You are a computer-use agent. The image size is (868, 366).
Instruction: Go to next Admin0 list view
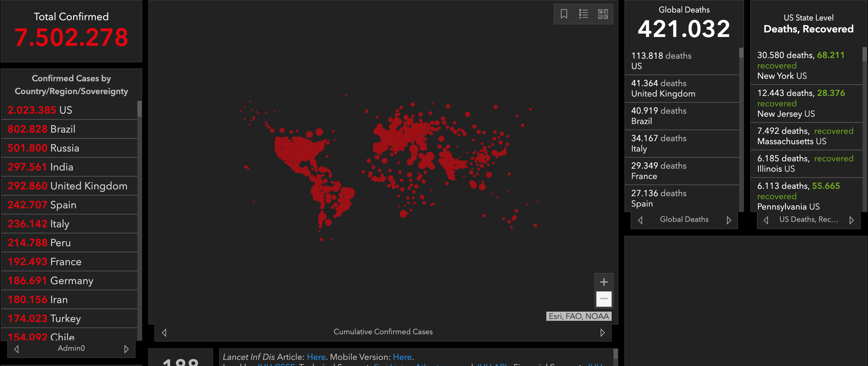tap(126, 349)
